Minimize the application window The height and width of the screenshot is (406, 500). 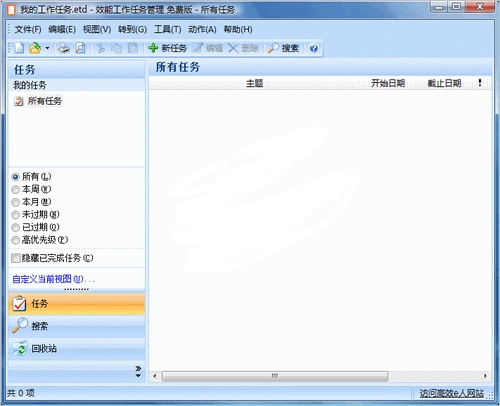tap(439, 7)
